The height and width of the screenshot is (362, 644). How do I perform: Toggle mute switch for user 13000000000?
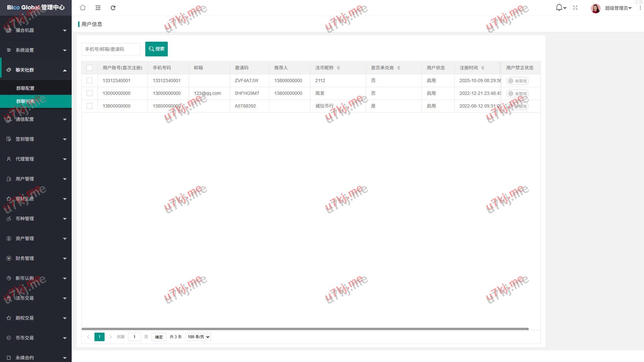pyautogui.click(x=517, y=94)
